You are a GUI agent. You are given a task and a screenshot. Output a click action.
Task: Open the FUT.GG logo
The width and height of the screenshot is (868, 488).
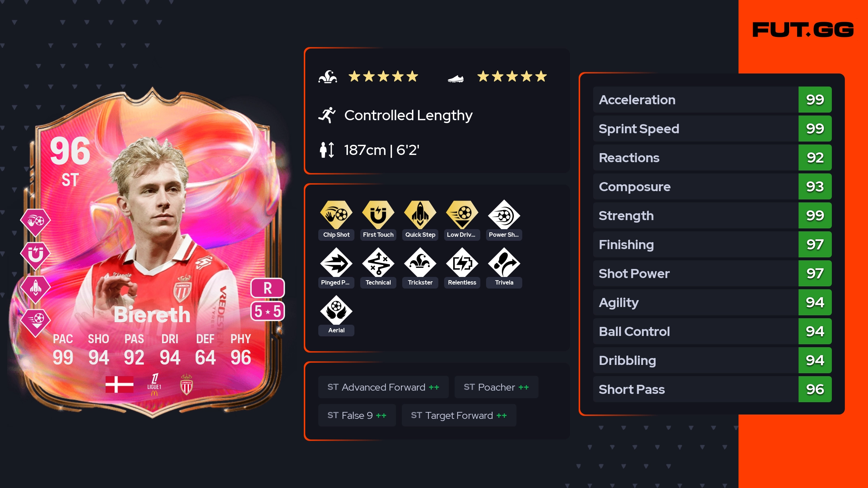803,30
